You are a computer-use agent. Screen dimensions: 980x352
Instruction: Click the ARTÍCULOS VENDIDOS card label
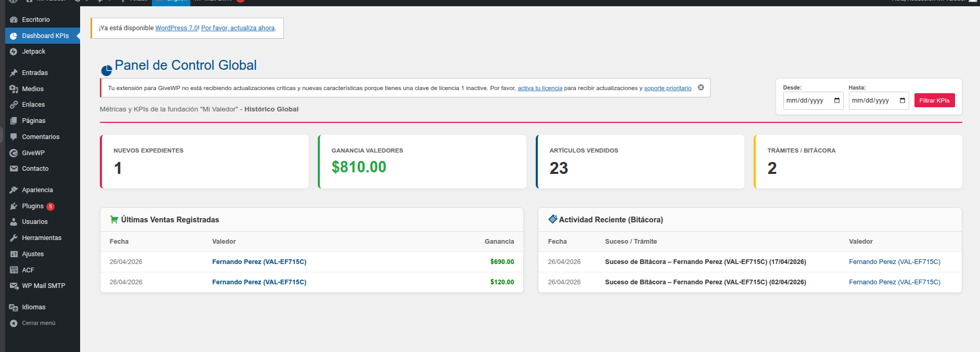point(584,150)
